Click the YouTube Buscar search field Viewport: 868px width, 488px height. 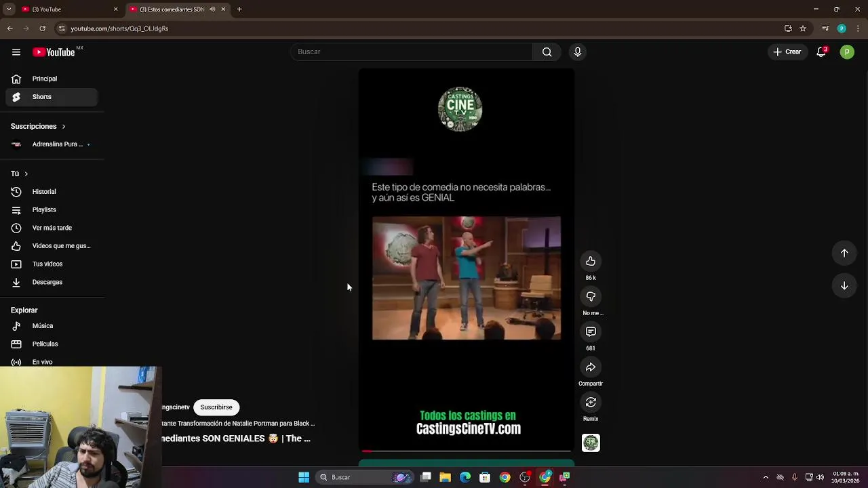(x=411, y=52)
